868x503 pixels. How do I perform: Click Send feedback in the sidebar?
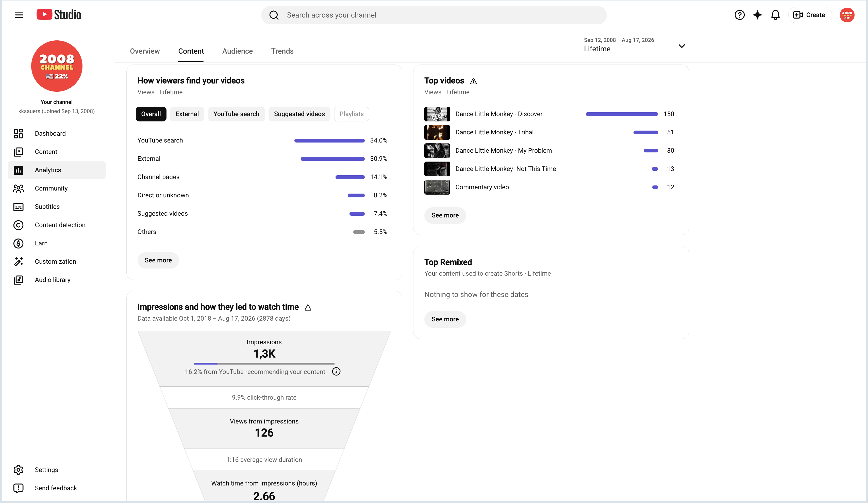click(57, 488)
